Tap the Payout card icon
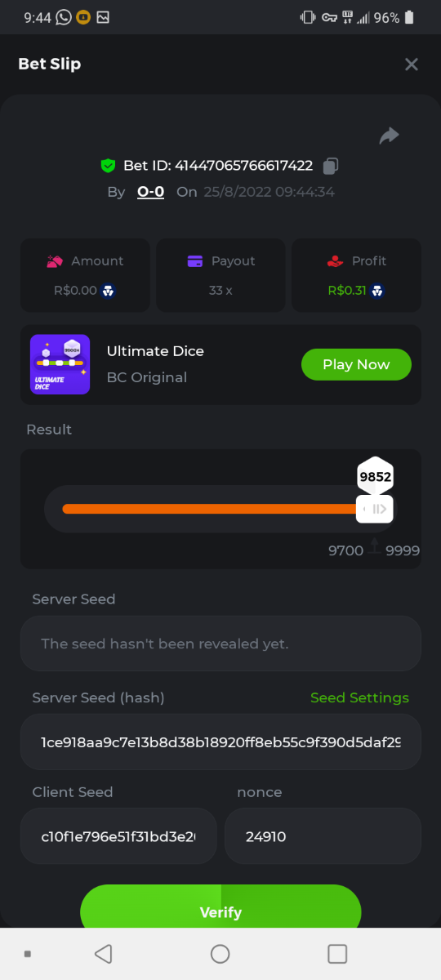Viewport: 441px width, 980px height. click(x=194, y=261)
